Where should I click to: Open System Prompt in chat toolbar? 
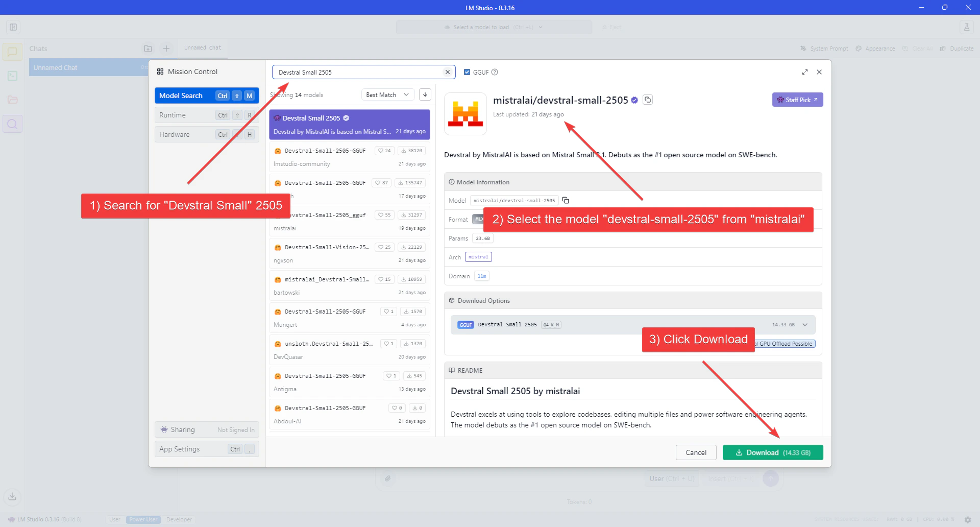(x=824, y=49)
